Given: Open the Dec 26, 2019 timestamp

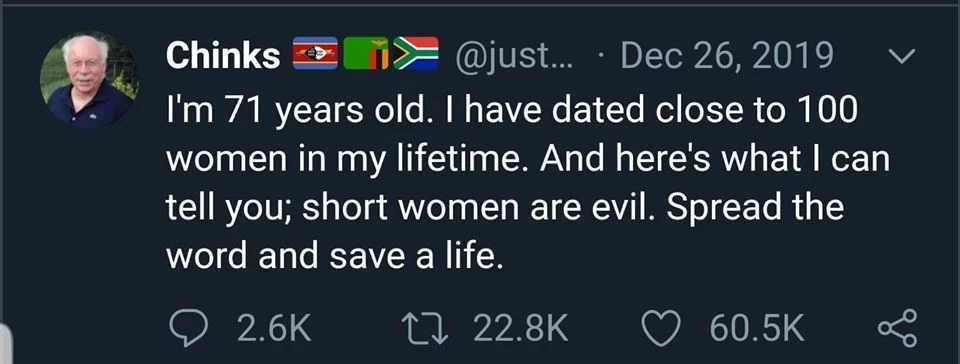Looking at the screenshot, I should tap(726, 56).
